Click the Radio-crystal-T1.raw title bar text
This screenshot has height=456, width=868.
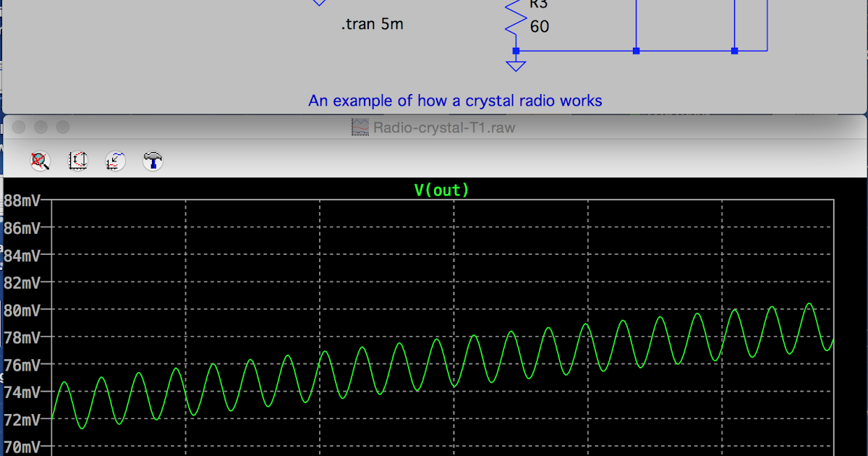443,127
